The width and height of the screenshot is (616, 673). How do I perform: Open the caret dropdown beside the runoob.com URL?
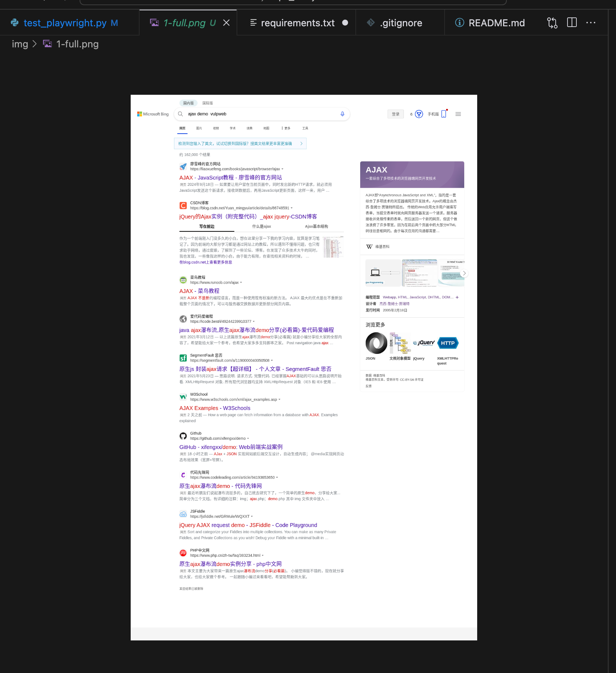tap(241, 283)
